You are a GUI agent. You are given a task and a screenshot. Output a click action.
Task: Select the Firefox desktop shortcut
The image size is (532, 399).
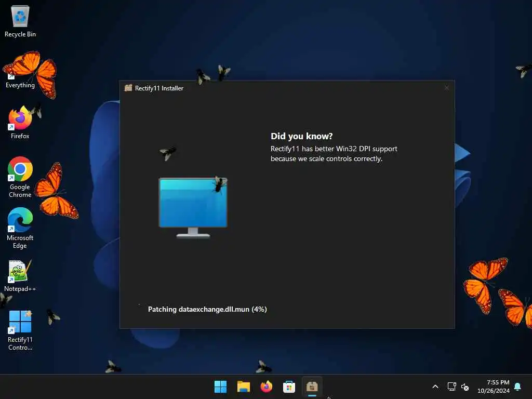click(20, 123)
